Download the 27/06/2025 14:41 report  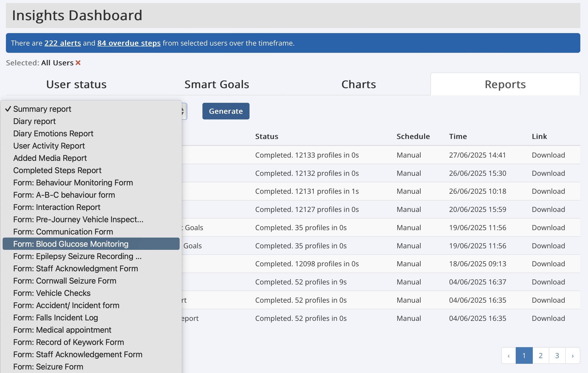pyautogui.click(x=548, y=155)
